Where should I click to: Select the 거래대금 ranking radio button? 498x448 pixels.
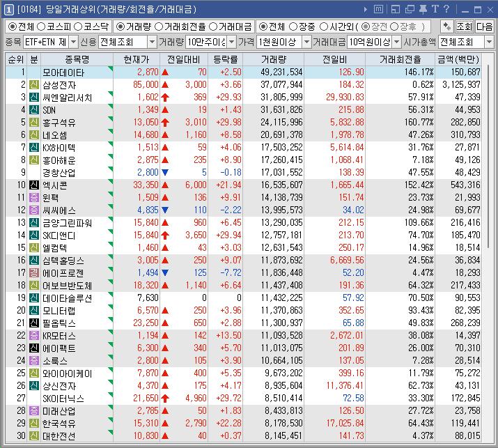pos(213,26)
